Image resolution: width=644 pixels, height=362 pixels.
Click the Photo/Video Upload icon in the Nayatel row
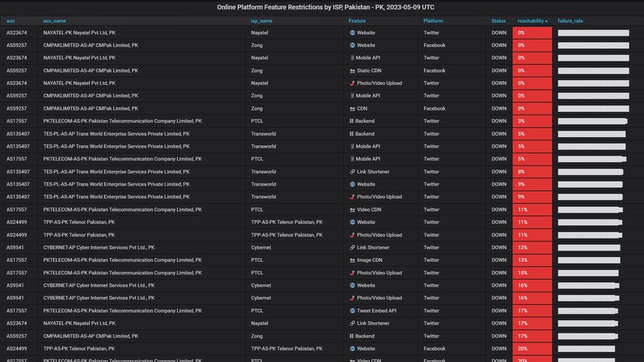(352, 83)
